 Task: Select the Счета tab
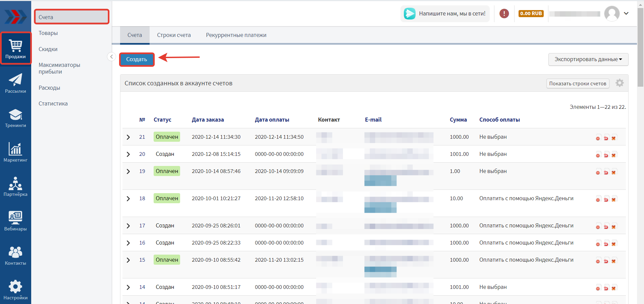pos(135,35)
